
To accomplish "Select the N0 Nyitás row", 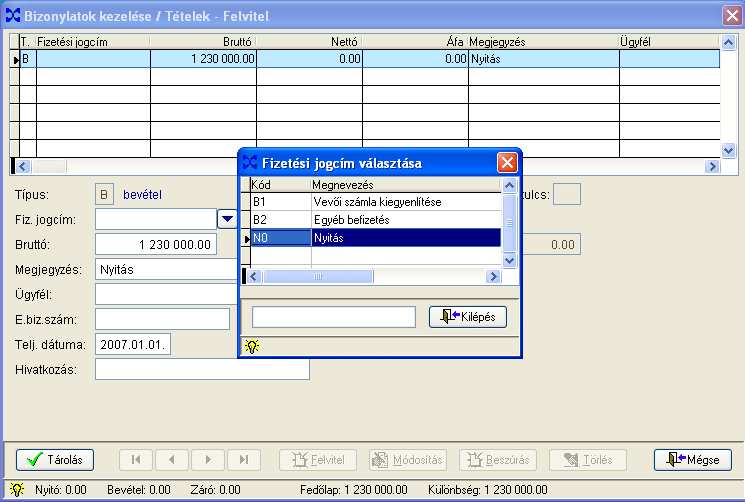I will click(x=376, y=238).
